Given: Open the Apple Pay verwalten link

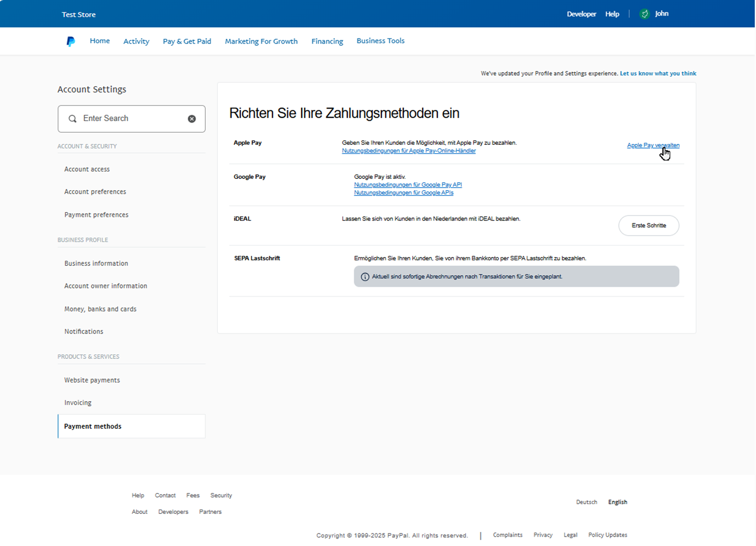Looking at the screenshot, I should pyautogui.click(x=652, y=145).
